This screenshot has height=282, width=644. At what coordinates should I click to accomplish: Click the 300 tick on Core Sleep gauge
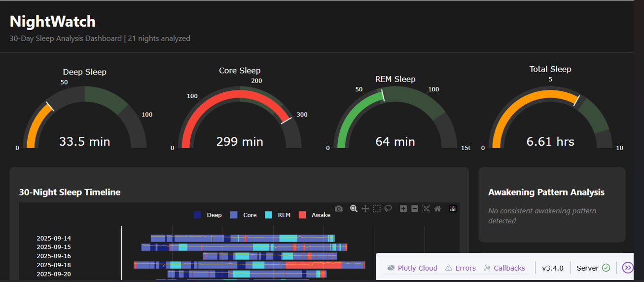pyautogui.click(x=302, y=115)
